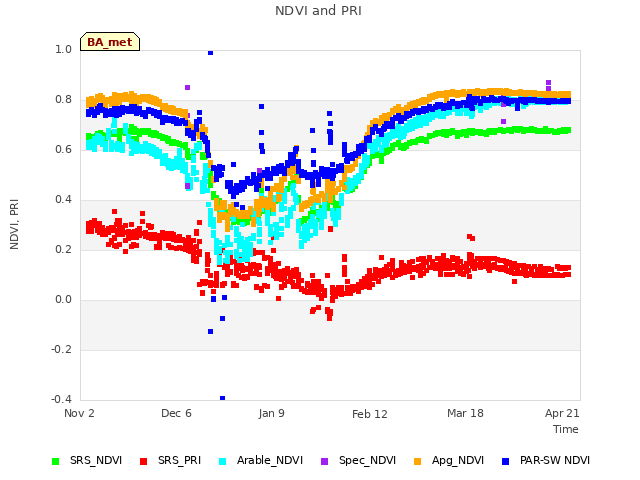
Task: Select the Spec_NDVI legend label
Action: (367, 460)
